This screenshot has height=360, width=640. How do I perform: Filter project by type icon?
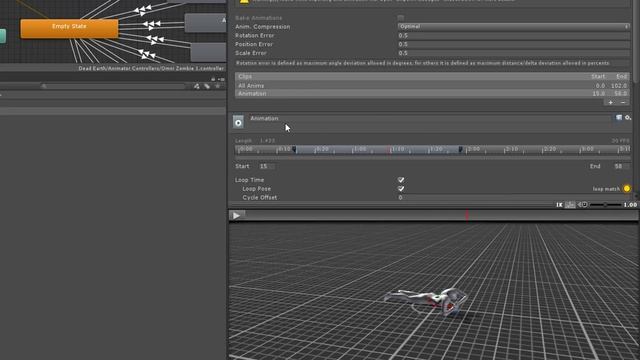(197, 86)
